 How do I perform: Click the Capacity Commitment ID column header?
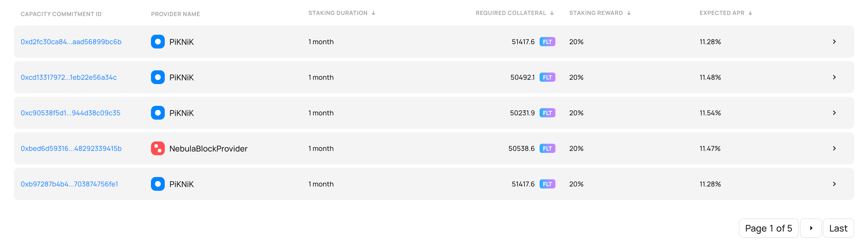61,14
